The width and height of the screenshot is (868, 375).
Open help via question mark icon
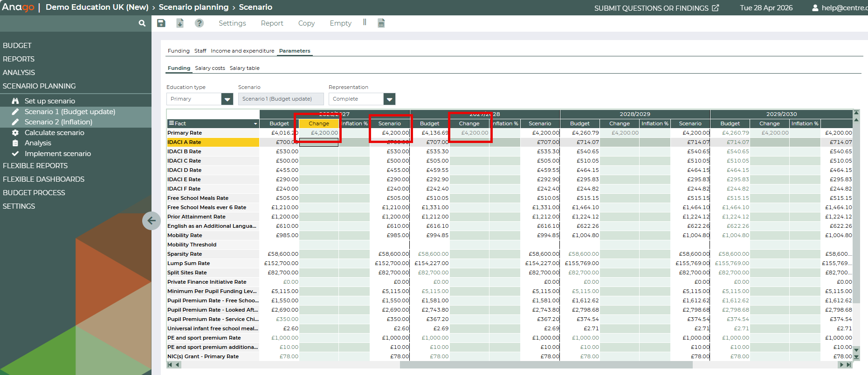pos(199,23)
